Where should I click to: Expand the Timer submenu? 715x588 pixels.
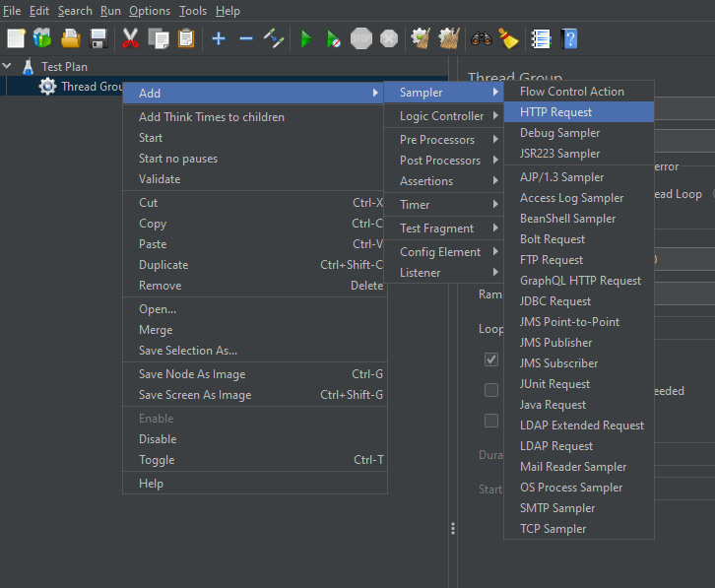[444, 205]
